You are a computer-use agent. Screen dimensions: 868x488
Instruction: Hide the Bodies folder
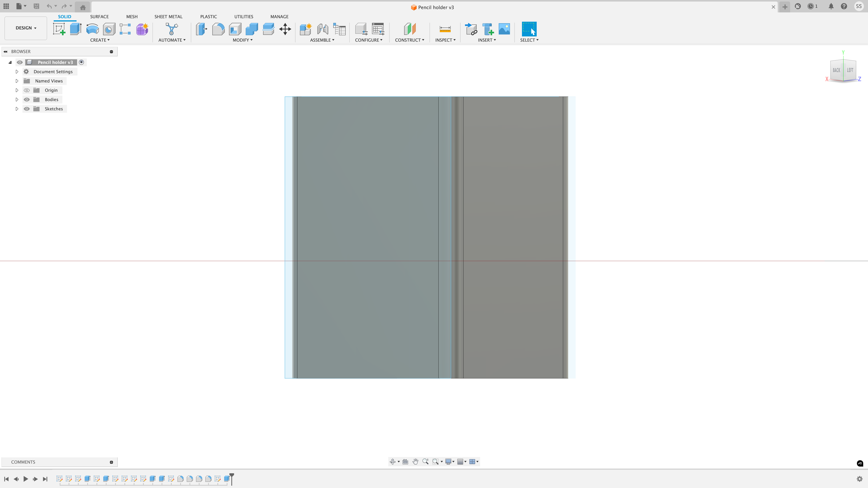pos(27,100)
